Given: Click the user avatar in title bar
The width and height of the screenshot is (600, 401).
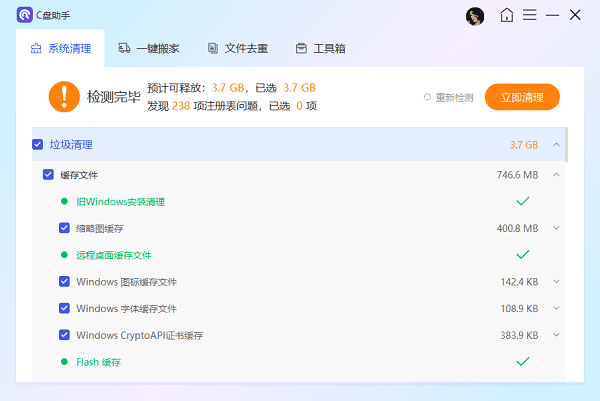Looking at the screenshot, I should pos(476,16).
